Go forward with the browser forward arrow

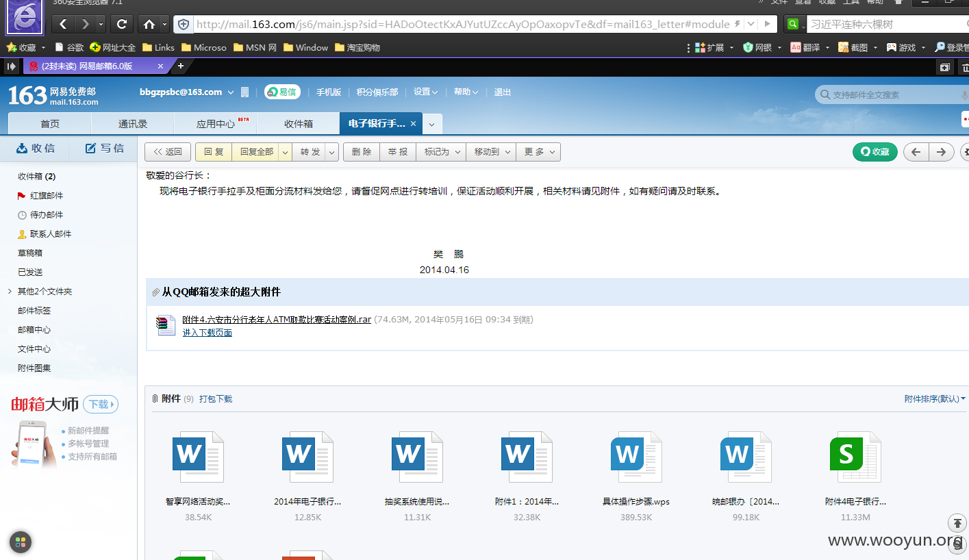(x=85, y=25)
